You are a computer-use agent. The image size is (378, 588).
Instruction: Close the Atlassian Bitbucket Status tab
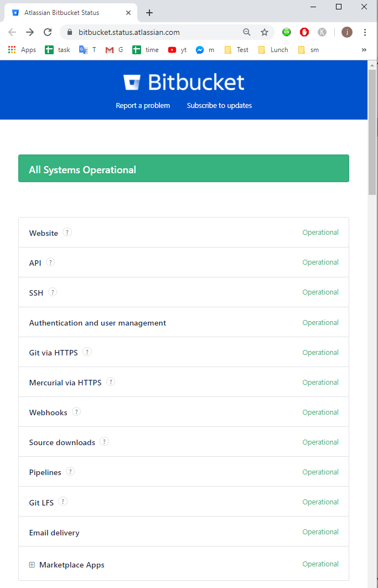coord(128,13)
